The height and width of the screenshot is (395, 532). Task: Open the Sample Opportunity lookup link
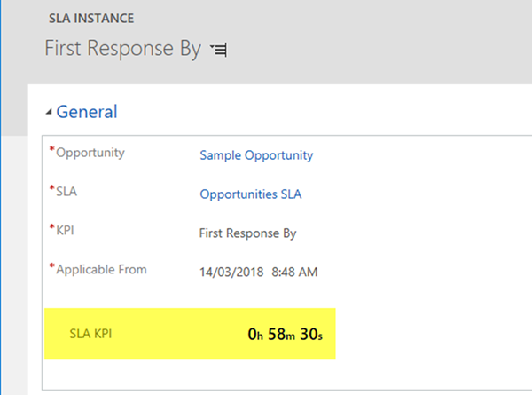[x=256, y=155]
